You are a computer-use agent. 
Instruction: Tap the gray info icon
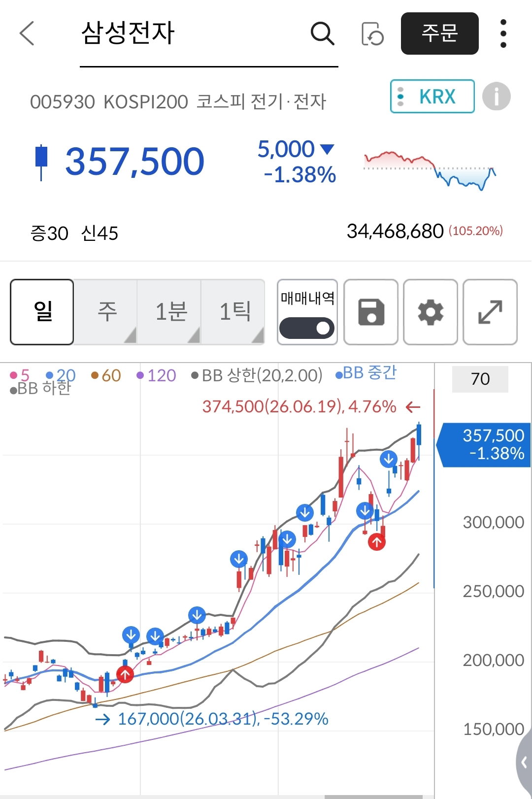(x=496, y=96)
